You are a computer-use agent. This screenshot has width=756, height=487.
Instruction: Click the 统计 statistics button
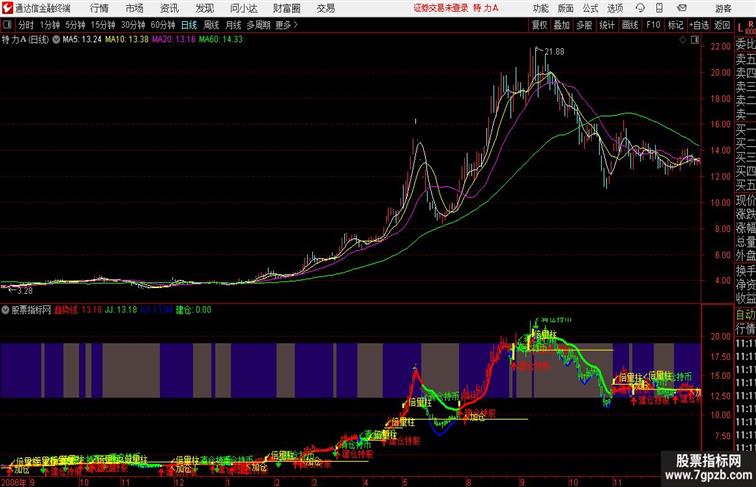coord(607,25)
